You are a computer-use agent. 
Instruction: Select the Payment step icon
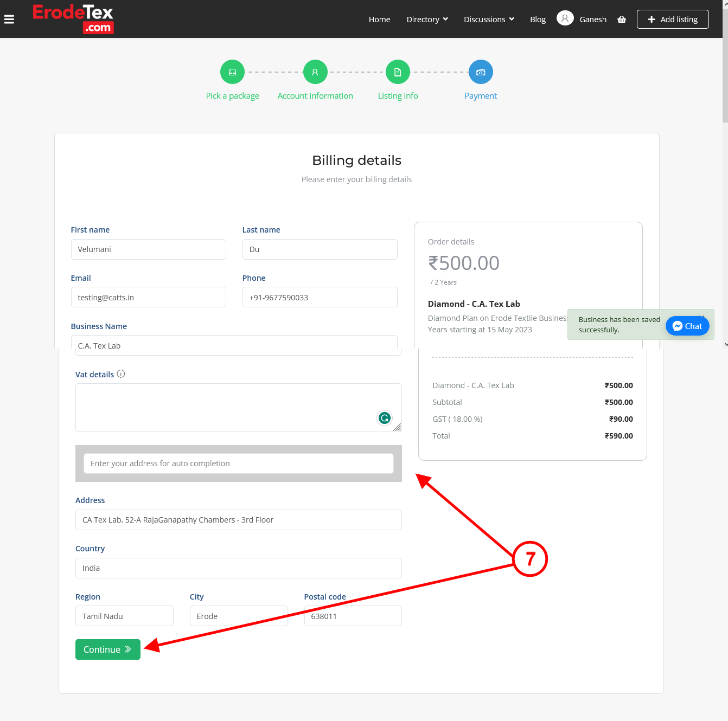click(x=481, y=72)
